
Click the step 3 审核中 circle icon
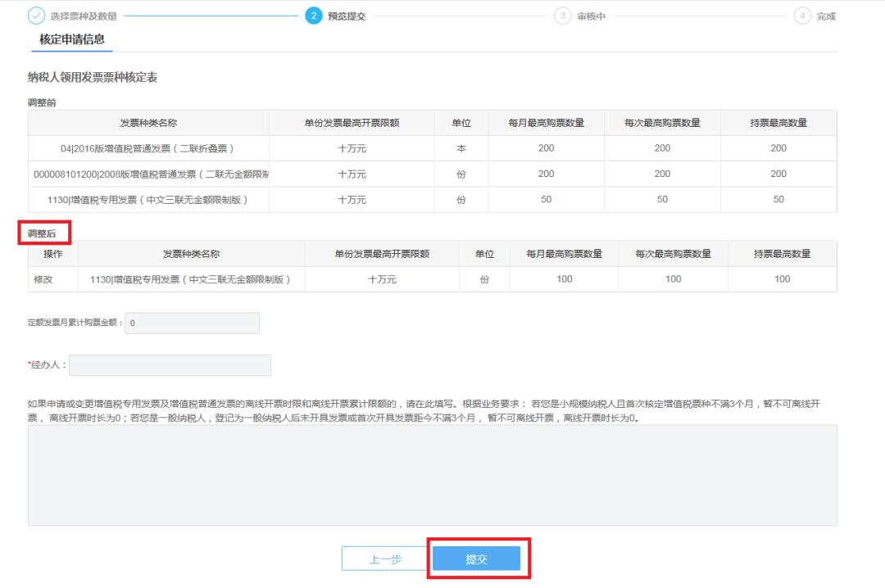tap(563, 16)
